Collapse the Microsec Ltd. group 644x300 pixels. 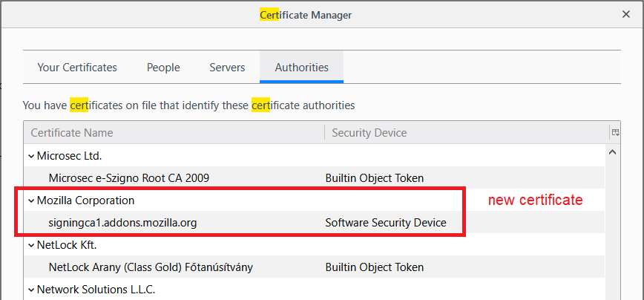31,156
